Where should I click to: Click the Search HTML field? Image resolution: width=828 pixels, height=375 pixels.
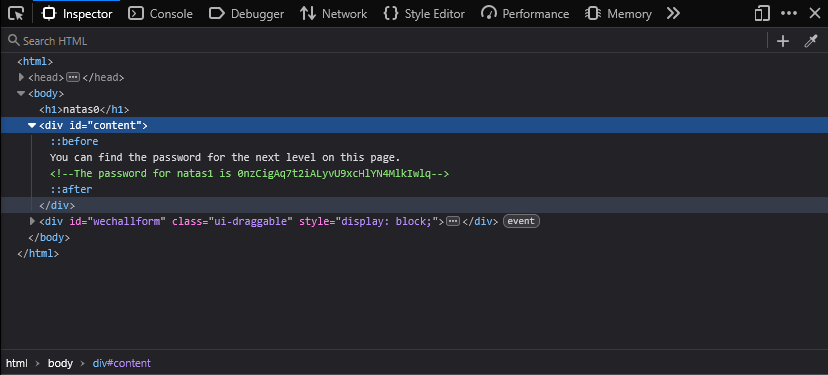tap(385, 41)
